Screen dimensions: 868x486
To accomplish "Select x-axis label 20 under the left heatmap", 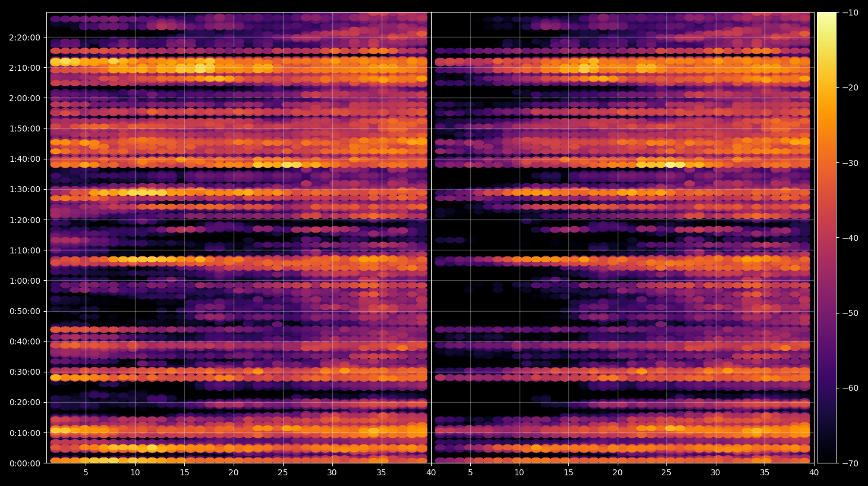I will 234,473.
